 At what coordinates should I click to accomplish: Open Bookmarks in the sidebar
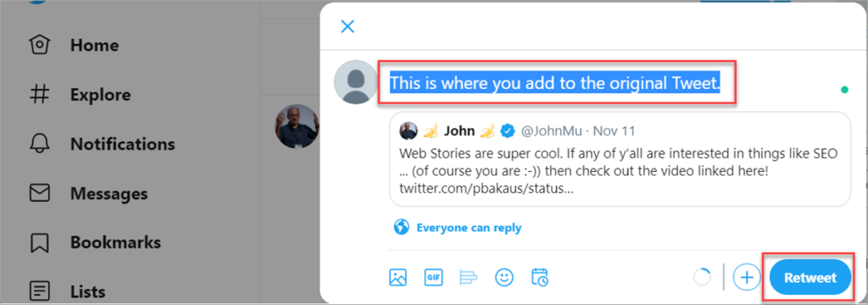click(95, 242)
